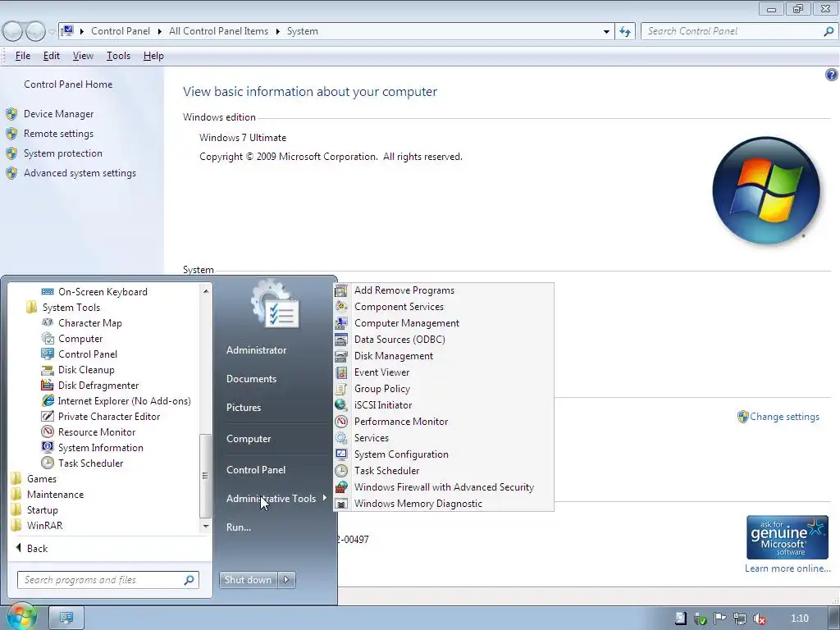This screenshot has height=630, width=840.
Task: Click the programs list scroll down arrow
Action: coord(206,526)
